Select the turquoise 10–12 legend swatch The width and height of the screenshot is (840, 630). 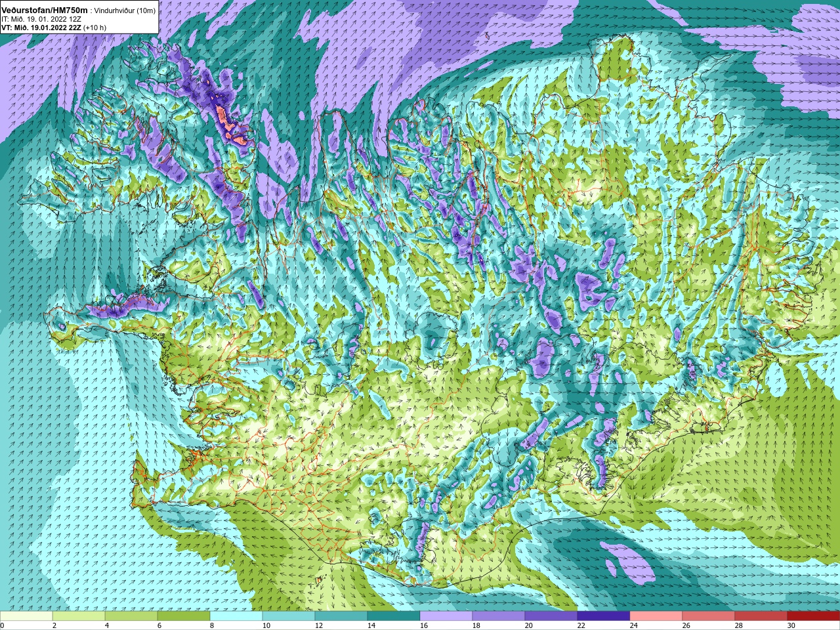289,616
